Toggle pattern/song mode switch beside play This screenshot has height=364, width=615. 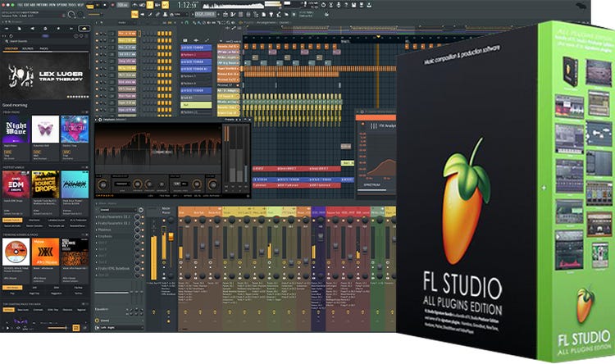click(90, 7)
